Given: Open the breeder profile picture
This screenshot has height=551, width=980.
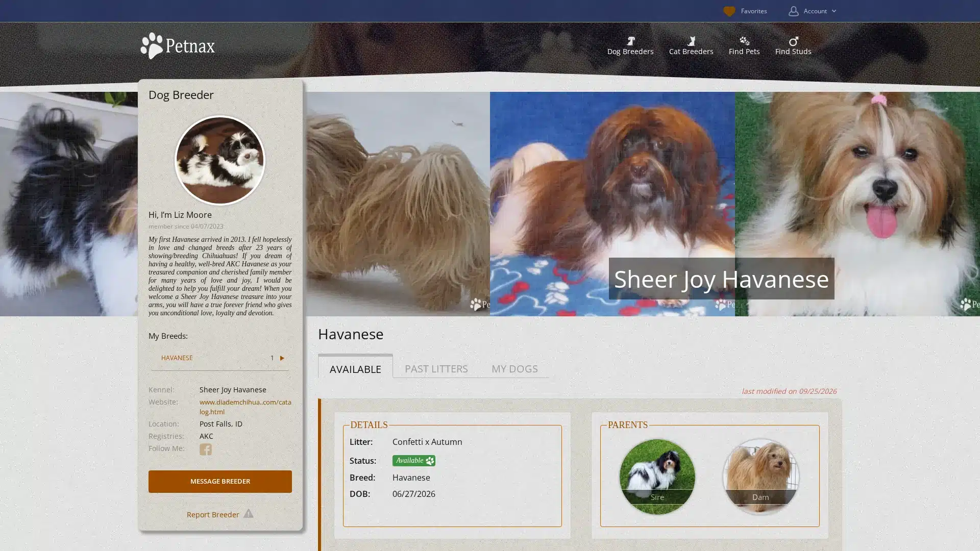Looking at the screenshot, I should [220, 160].
